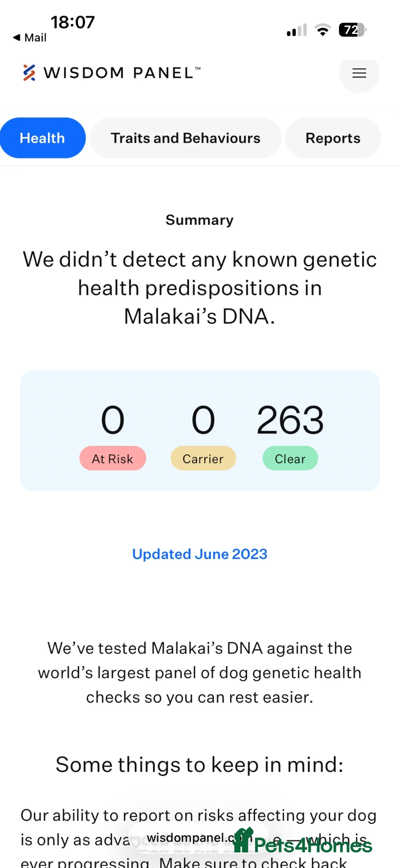
Task: Select the Health tab
Action: point(43,138)
